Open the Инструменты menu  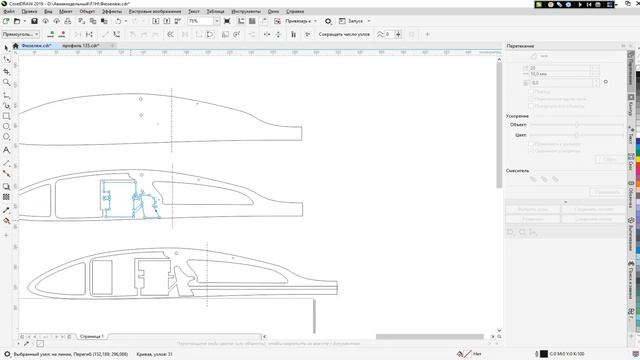[246, 11]
